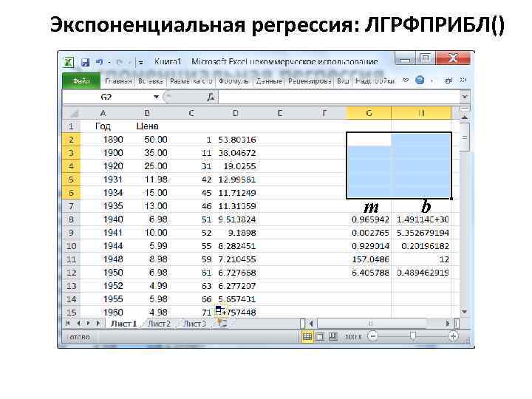Select Page Layout view icon
The height and width of the screenshot is (399, 532).
320,337
